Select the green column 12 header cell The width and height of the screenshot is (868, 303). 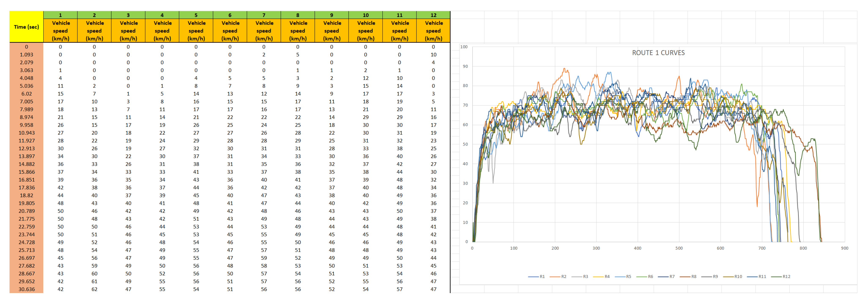[433, 15]
